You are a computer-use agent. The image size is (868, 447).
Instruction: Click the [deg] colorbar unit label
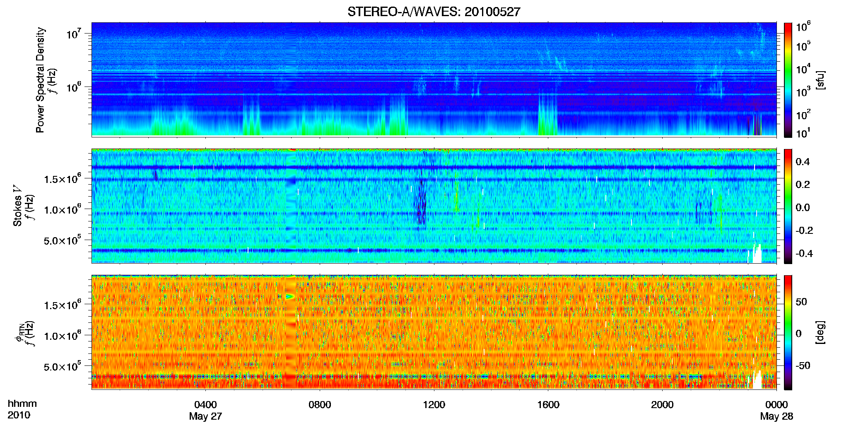(820, 332)
